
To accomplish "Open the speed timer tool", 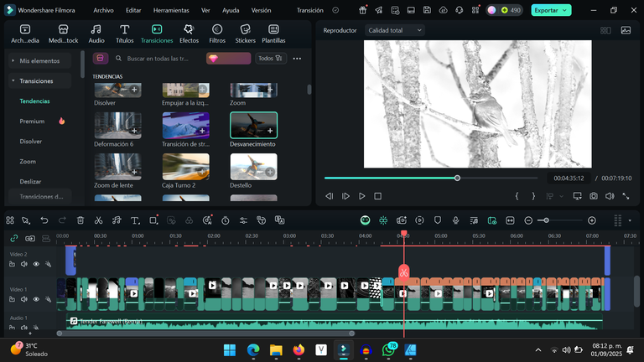I will pyautogui.click(x=225, y=220).
